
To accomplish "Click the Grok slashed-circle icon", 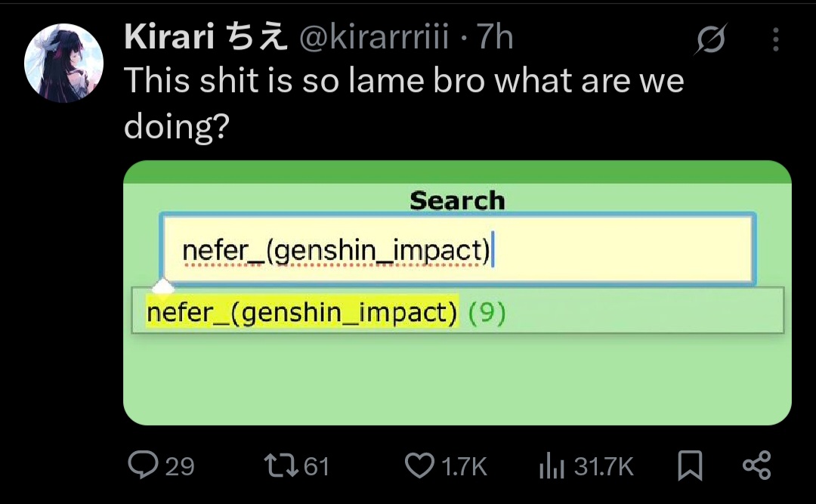I will click(x=711, y=40).
